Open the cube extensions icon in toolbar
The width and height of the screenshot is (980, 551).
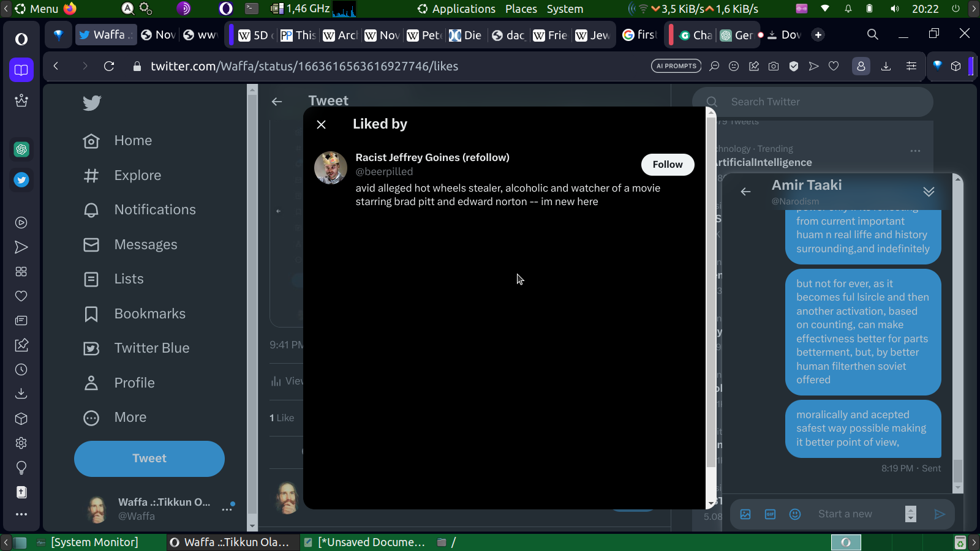pos(956,66)
